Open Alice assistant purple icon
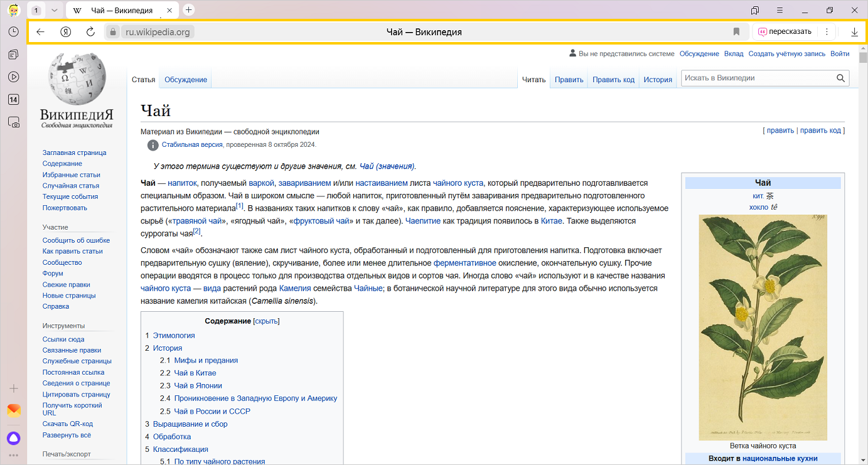868x465 pixels. point(13,437)
